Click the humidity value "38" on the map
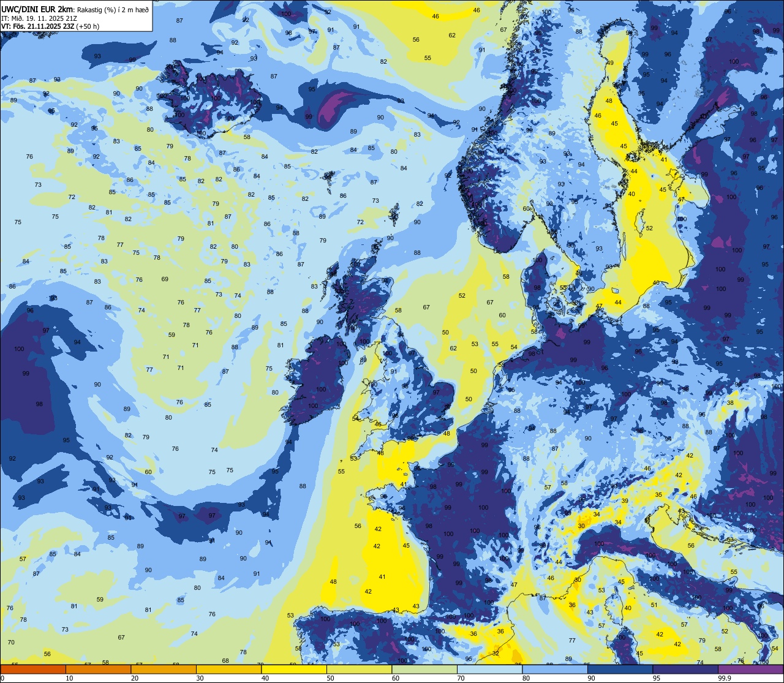The width and height of the screenshot is (784, 683). [730, 402]
